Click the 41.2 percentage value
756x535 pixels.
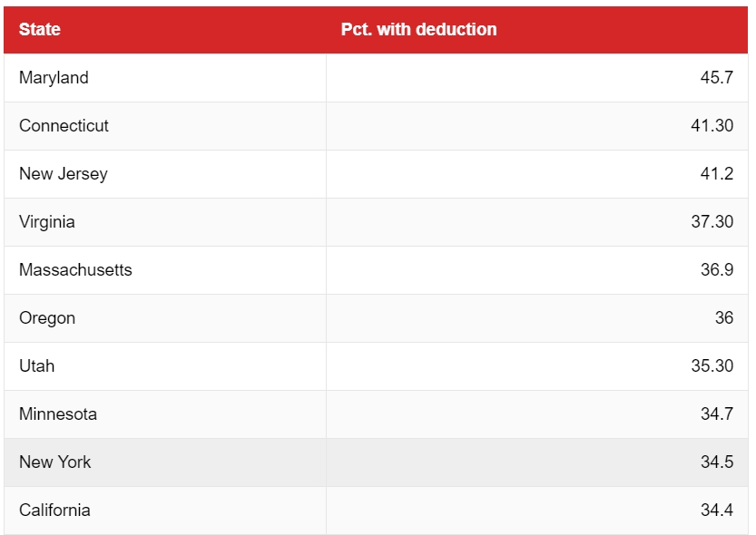(x=716, y=174)
